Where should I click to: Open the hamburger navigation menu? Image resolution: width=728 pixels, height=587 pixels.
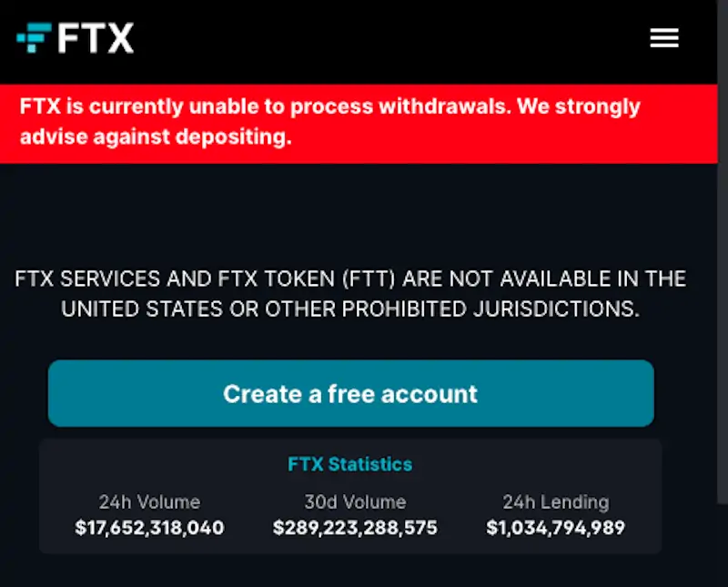(664, 38)
